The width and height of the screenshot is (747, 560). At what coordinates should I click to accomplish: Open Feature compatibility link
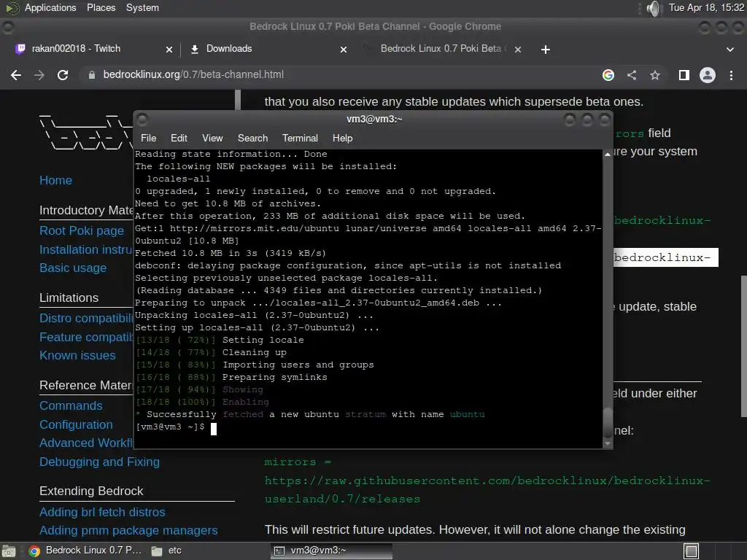click(x=86, y=337)
